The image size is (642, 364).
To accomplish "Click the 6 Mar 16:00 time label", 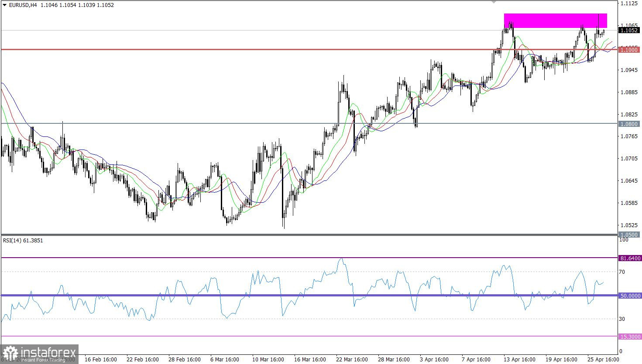I will point(225,360).
